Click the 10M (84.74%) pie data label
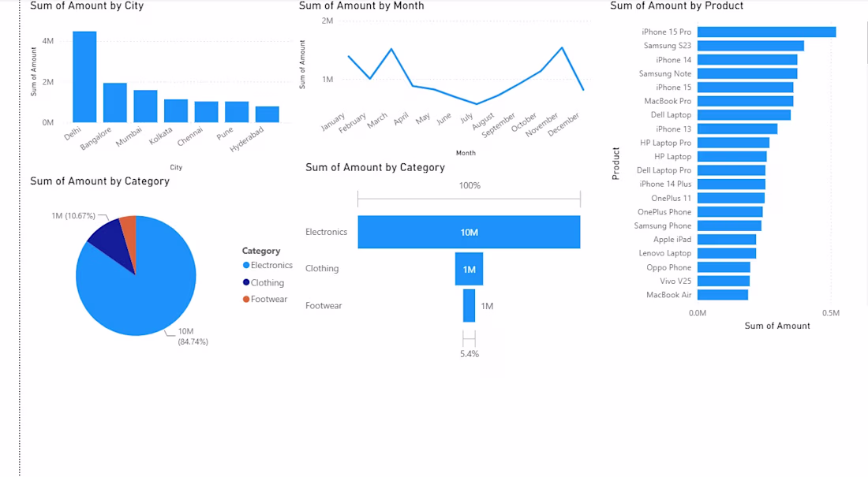The image size is (868, 477). (x=193, y=337)
